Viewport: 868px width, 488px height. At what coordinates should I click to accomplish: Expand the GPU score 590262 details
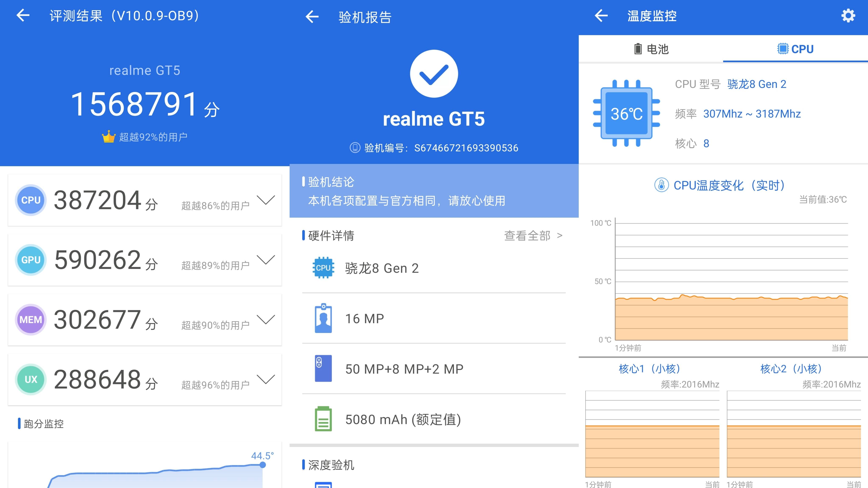[266, 259]
